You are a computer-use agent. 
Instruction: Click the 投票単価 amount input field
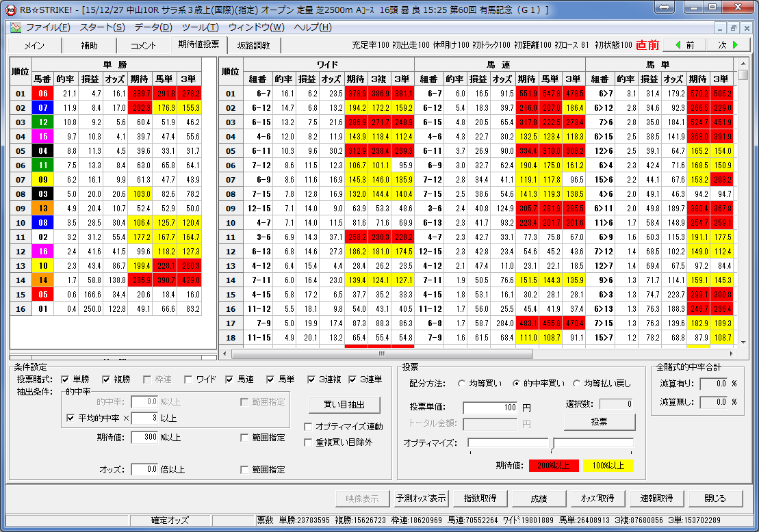pyautogui.click(x=490, y=408)
